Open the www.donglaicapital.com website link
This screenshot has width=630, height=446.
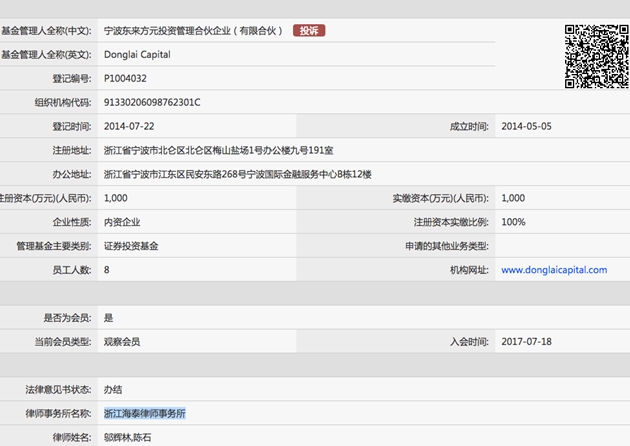tap(553, 270)
